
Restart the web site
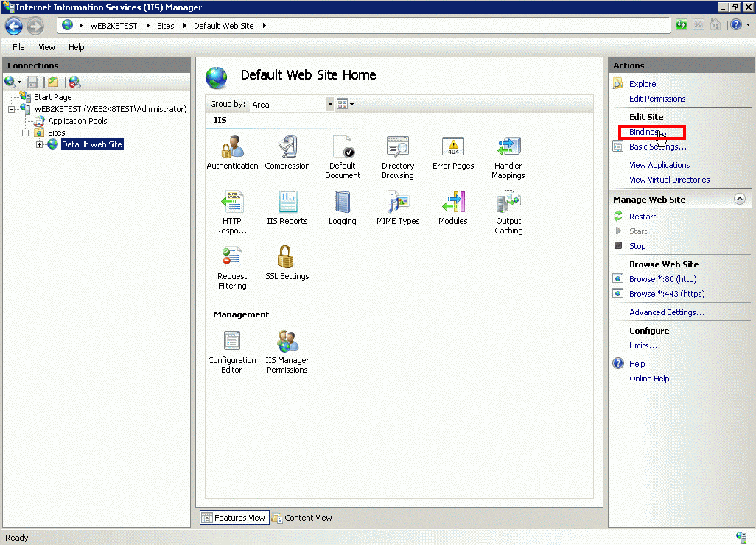point(642,217)
